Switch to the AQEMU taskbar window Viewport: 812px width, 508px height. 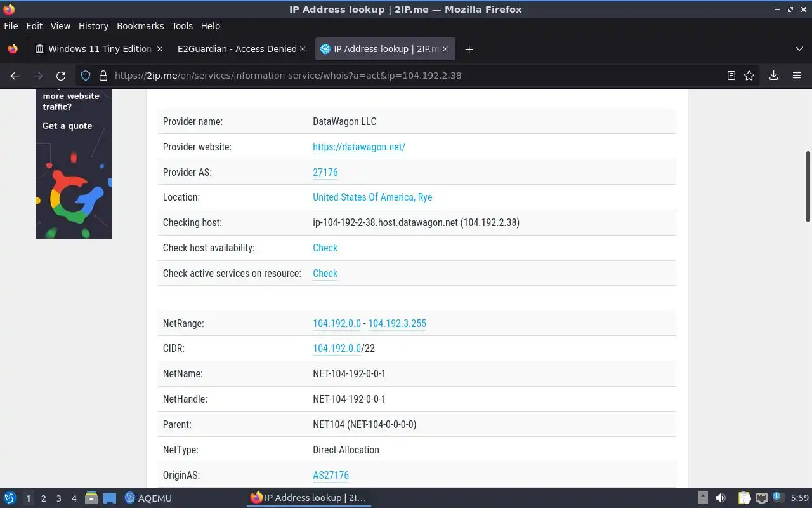coord(148,498)
